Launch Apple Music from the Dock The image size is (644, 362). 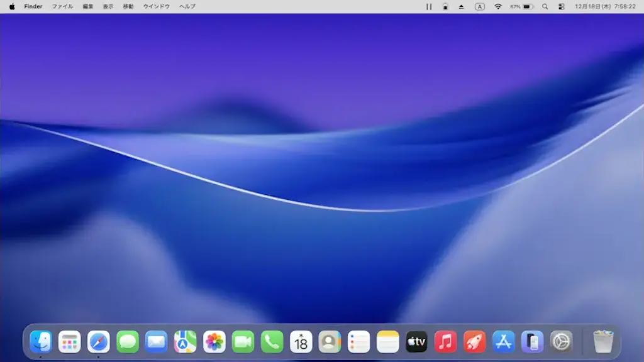445,343
